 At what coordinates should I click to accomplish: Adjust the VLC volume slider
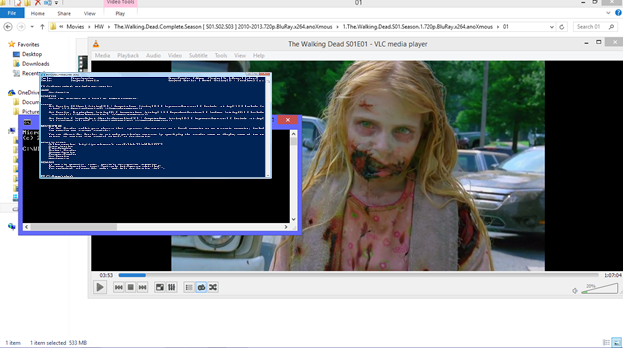pyautogui.click(x=600, y=289)
